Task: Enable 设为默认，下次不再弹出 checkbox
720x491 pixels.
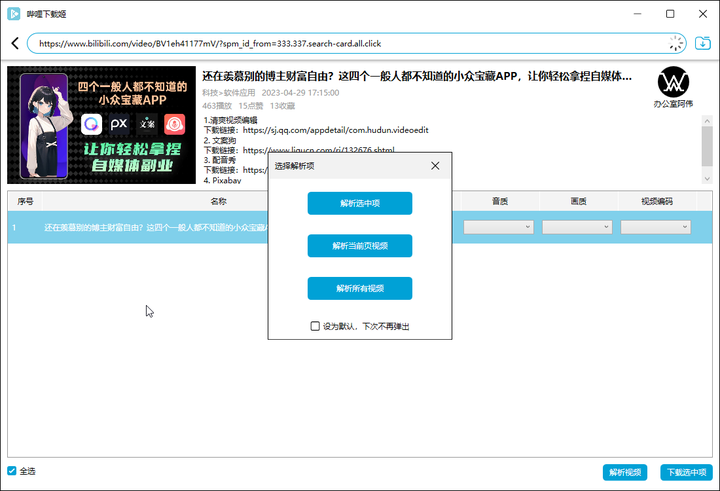Action: 315,326
